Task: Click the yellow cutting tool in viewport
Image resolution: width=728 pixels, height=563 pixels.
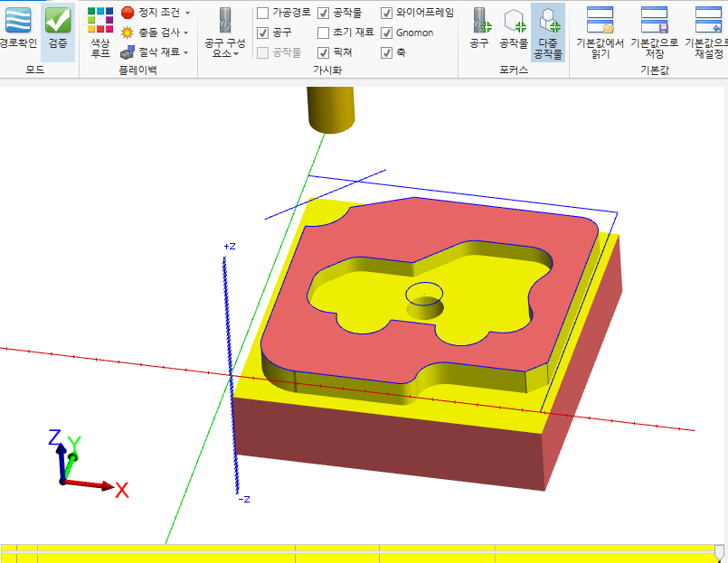Action: point(331,109)
